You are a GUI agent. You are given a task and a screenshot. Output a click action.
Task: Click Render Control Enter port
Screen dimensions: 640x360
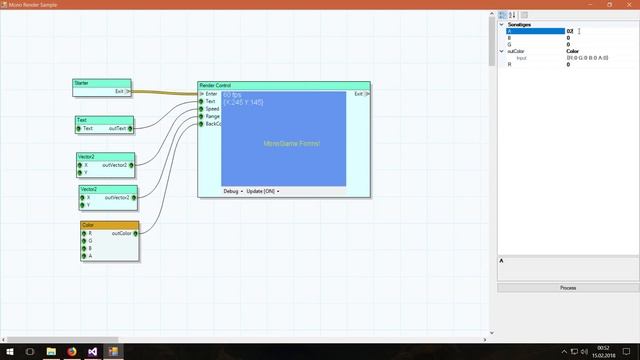coord(202,94)
